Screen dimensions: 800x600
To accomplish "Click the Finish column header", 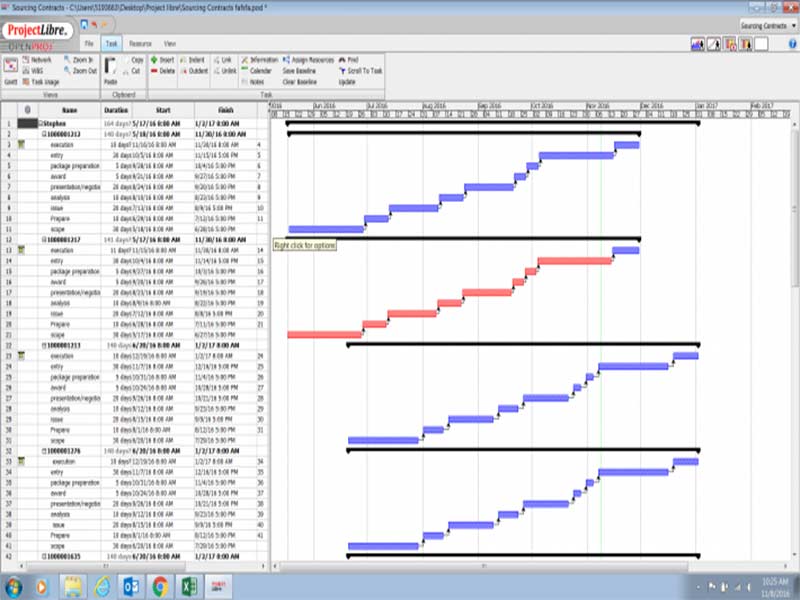I will click(226, 110).
